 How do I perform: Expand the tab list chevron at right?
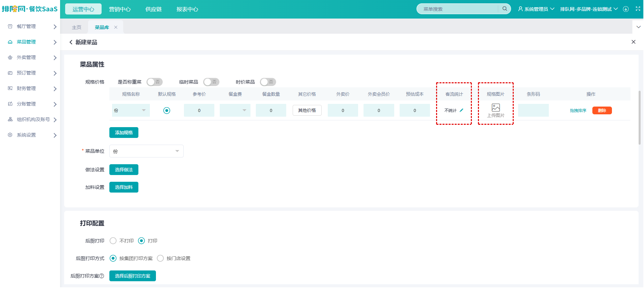[x=638, y=27]
